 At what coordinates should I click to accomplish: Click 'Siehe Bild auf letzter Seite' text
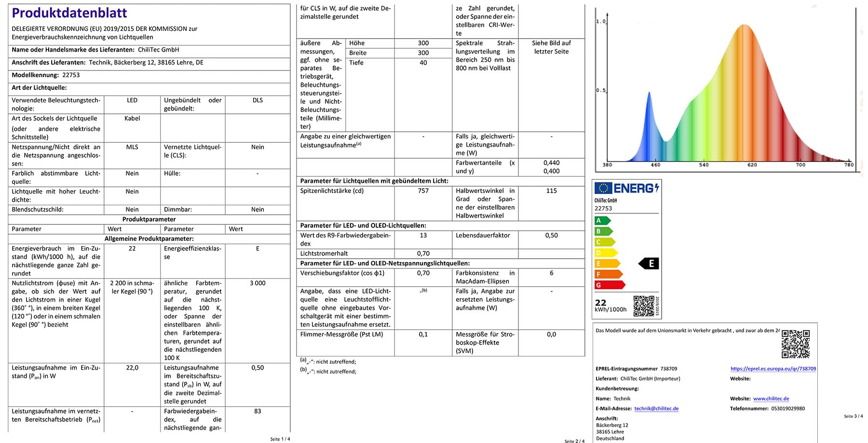[551, 47]
